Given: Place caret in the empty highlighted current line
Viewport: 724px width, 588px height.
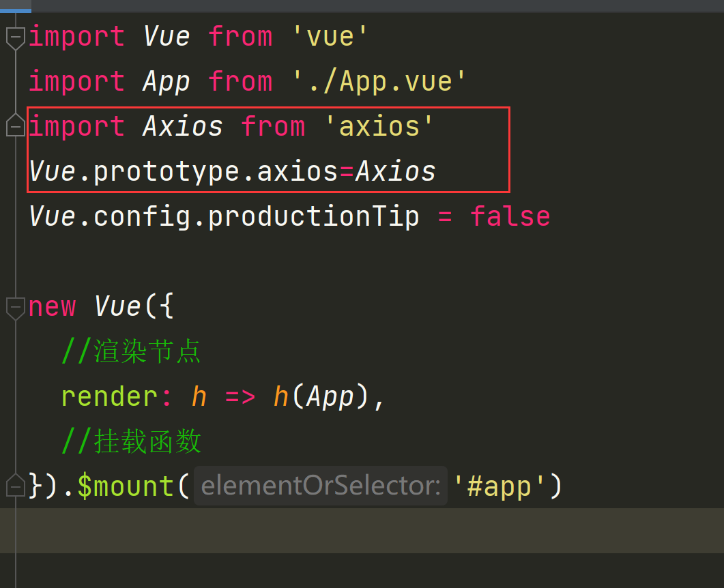Looking at the screenshot, I should tap(341, 531).
